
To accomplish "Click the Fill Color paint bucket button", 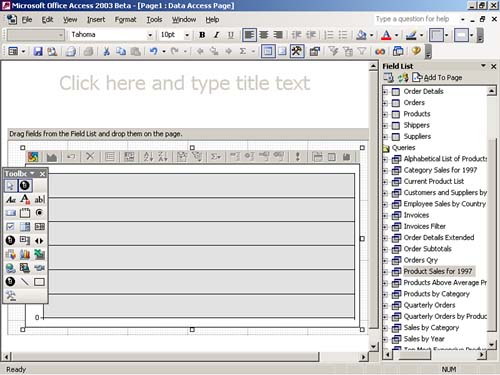I will (361, 35).
